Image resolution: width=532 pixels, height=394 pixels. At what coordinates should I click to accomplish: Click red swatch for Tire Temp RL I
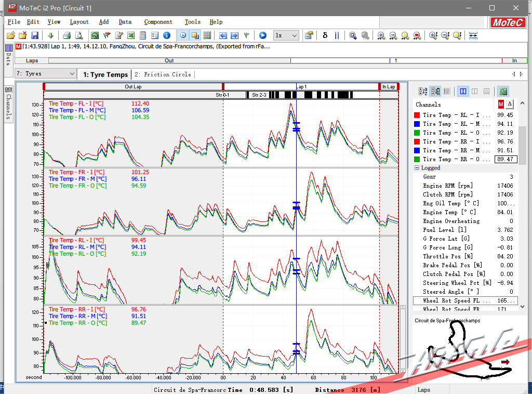(x=417, y=115)
